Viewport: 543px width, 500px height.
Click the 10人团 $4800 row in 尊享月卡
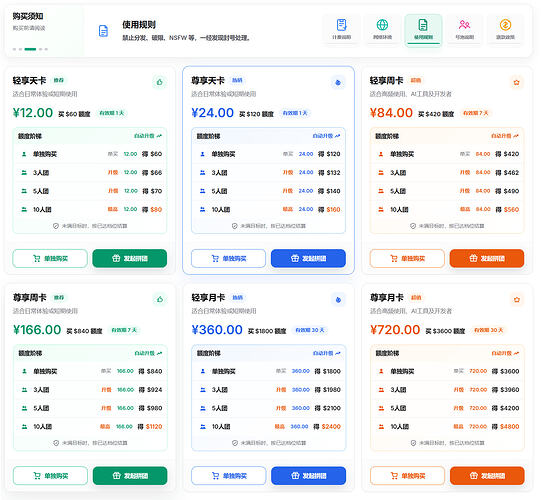tap(447, 427)
